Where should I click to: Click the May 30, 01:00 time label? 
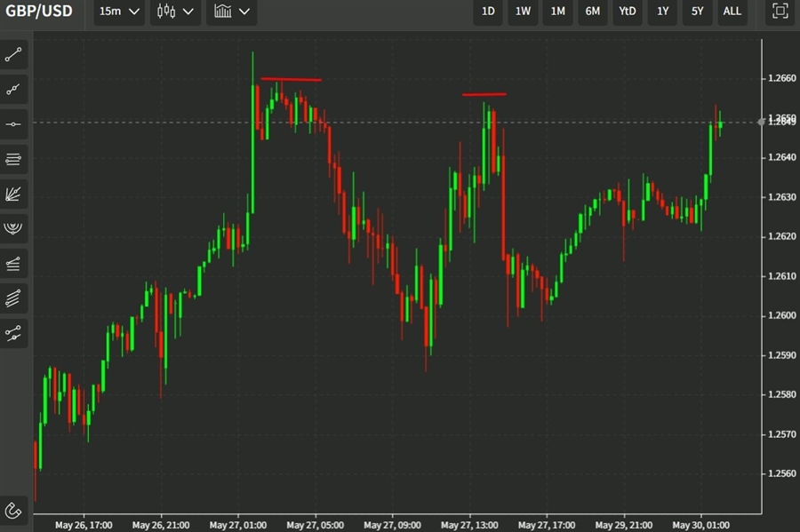(700, 525)
